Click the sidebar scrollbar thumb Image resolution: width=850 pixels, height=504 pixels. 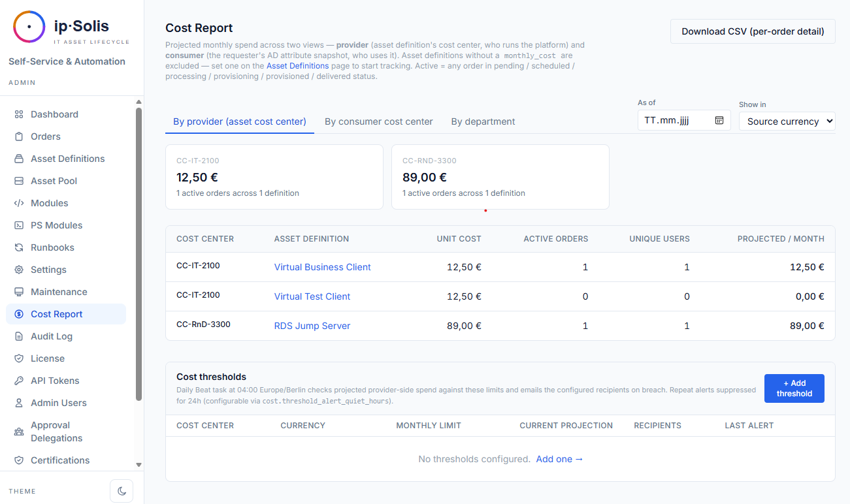coord(139,254)
